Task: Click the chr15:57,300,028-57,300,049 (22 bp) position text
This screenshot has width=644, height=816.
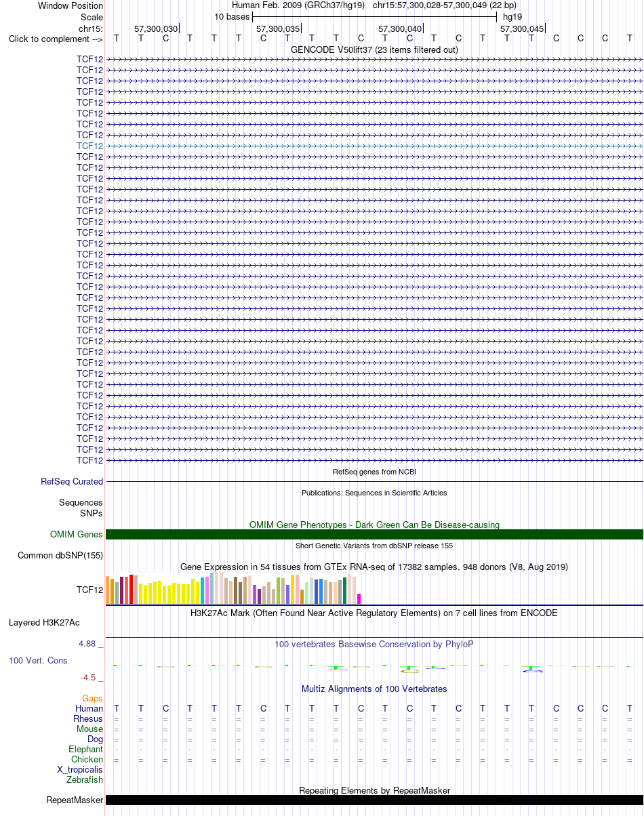Action: coord(444,5)
